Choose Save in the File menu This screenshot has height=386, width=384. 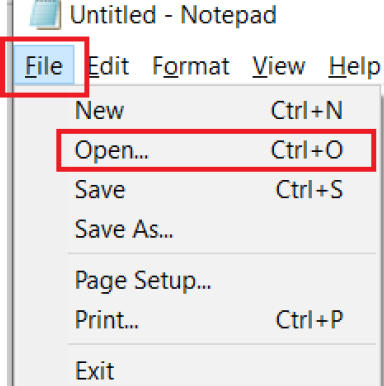[223, 190]
